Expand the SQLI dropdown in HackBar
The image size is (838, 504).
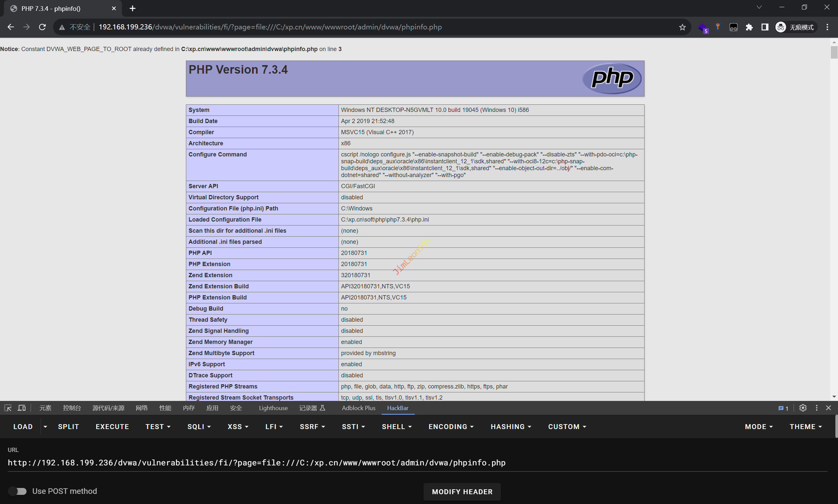(x=199, y=426)
